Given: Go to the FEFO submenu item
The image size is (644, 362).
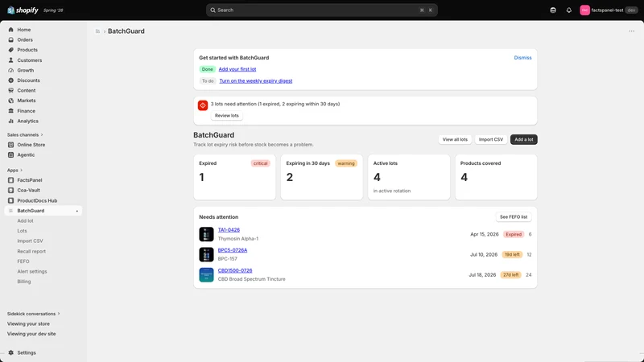Looking at the screenshot, I should click(x=23, y=261).
